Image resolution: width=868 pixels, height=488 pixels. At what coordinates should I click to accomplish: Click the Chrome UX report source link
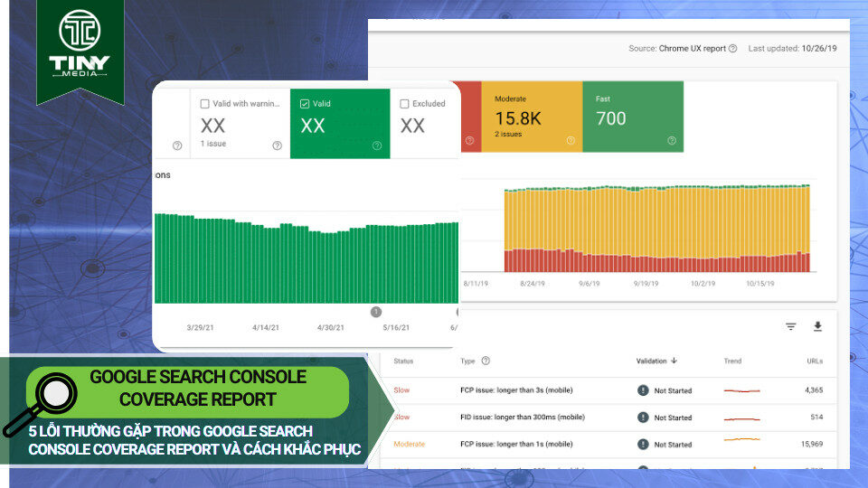point(692,48)
